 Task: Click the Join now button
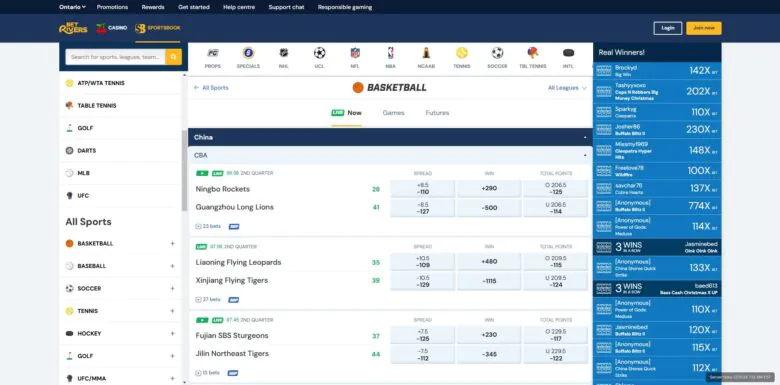click(x=704, y=28)
